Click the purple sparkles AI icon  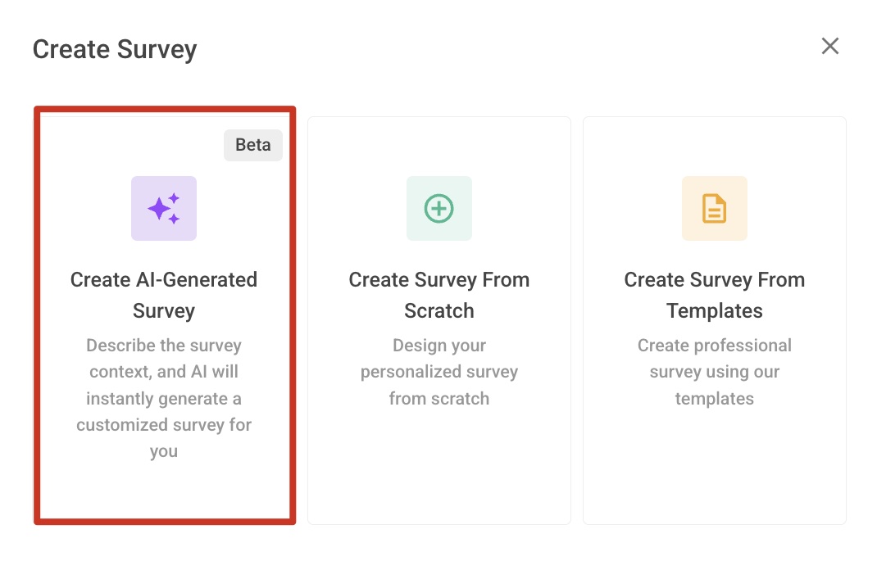pyautogui.click(x=164, y=209)
